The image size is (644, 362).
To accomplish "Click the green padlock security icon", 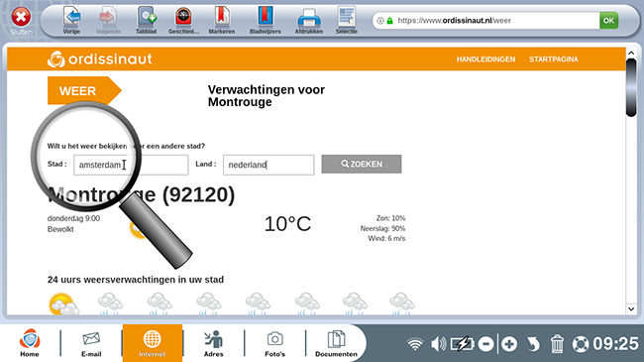I will (389, 21).
